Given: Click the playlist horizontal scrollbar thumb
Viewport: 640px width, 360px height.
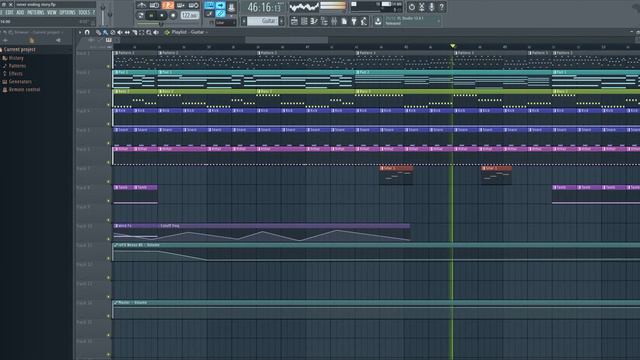Looking at the screenshot, I should coord(286,40).
